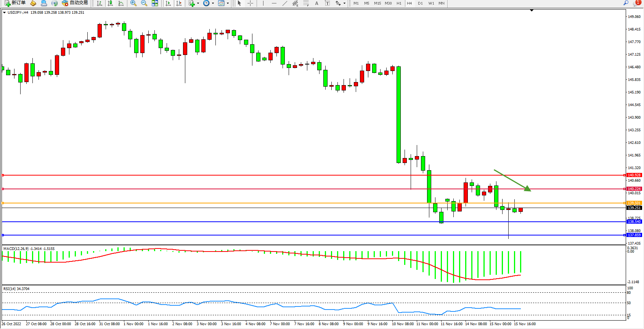The height and width of the screenshot is (329, 644).
Task: Select the crosshair tool
Action: click(x=250, y=3)
